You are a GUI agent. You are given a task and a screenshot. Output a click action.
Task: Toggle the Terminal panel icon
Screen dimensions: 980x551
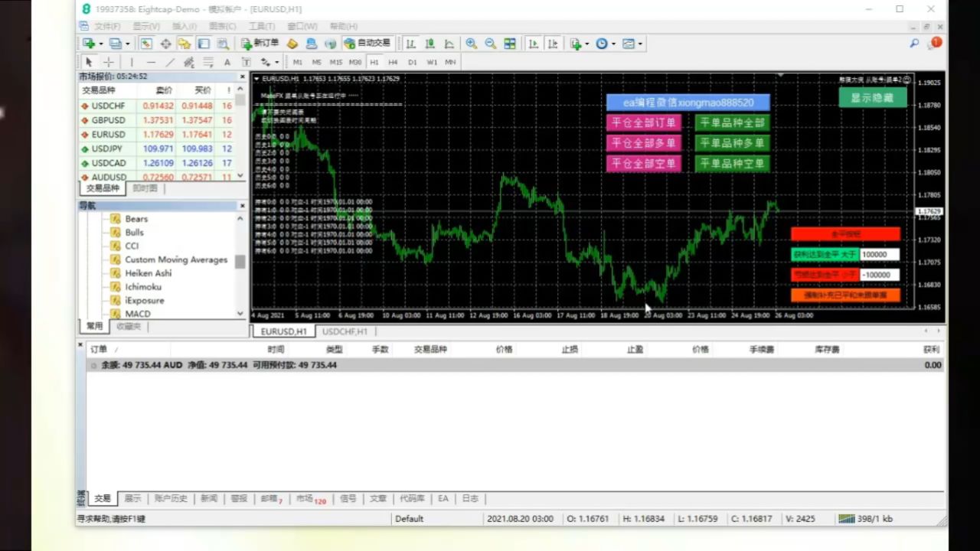tap(204, 44)
